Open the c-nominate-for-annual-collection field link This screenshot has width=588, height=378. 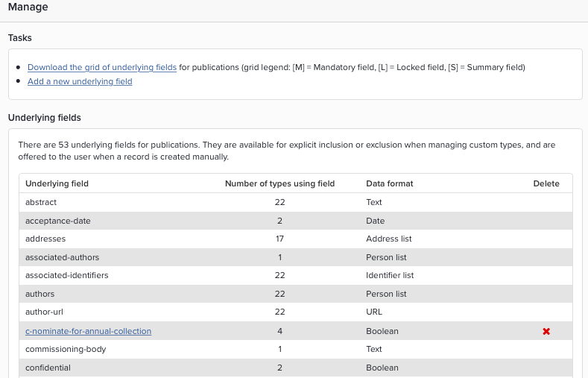(88, 331)
